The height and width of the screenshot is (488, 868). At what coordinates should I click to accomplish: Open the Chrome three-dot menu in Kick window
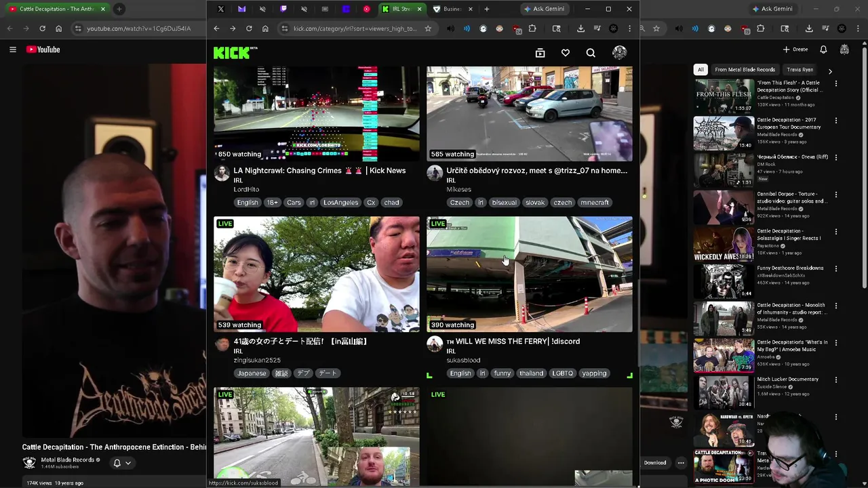tap(629, 28)
